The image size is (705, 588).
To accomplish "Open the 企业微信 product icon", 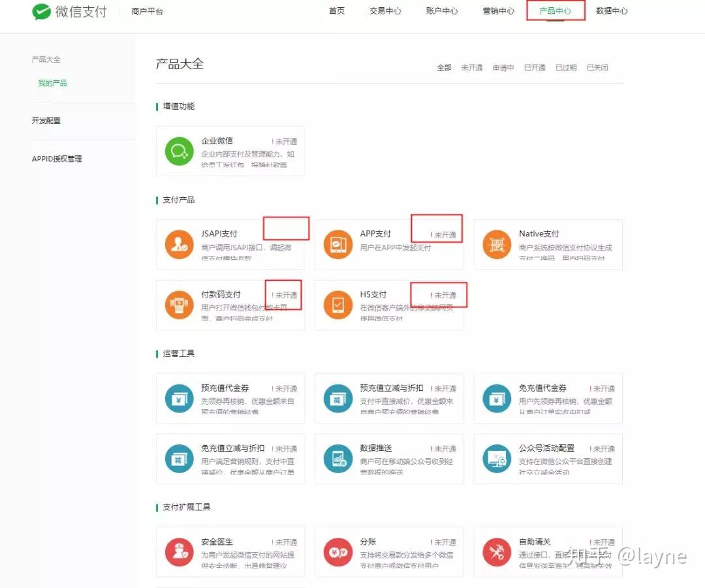I will coord(179,151).
